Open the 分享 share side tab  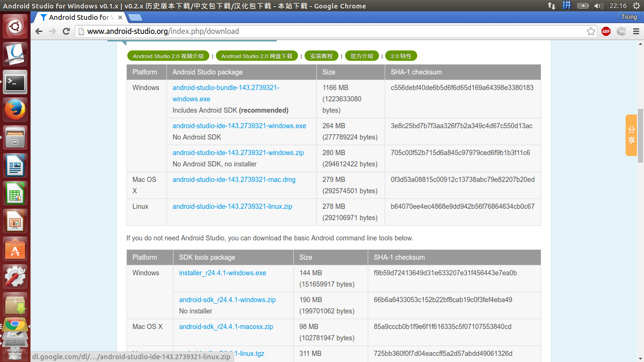click(631, 135)
